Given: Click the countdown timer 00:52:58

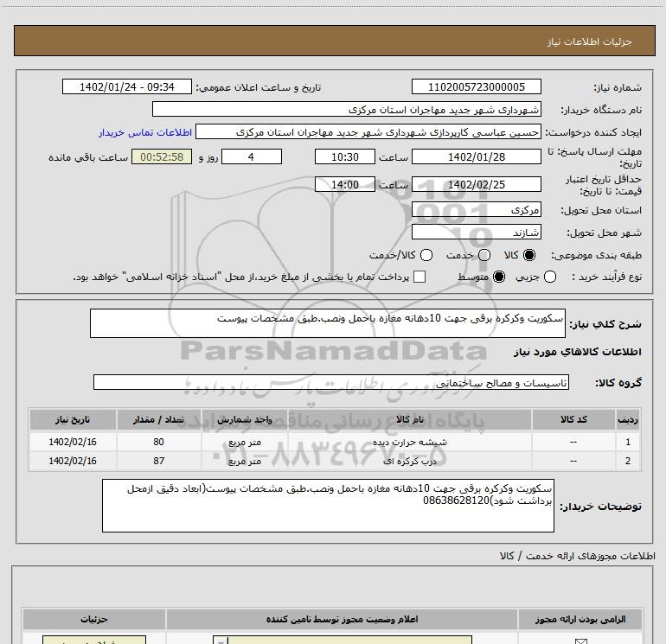Looking at the screenshot, I should tap(162, 156).
